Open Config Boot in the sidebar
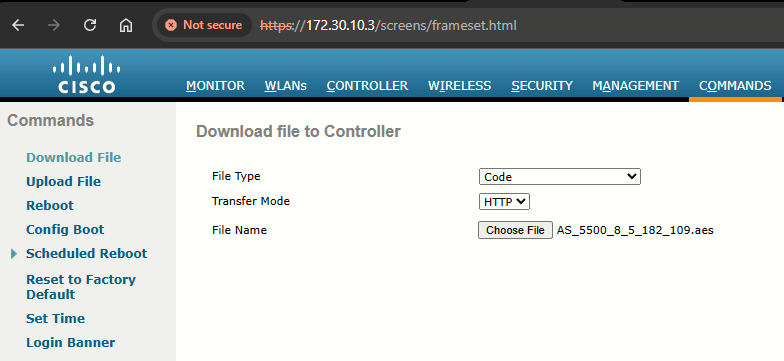The height and width of the screenshot is (361, 784). click(65, 230)
